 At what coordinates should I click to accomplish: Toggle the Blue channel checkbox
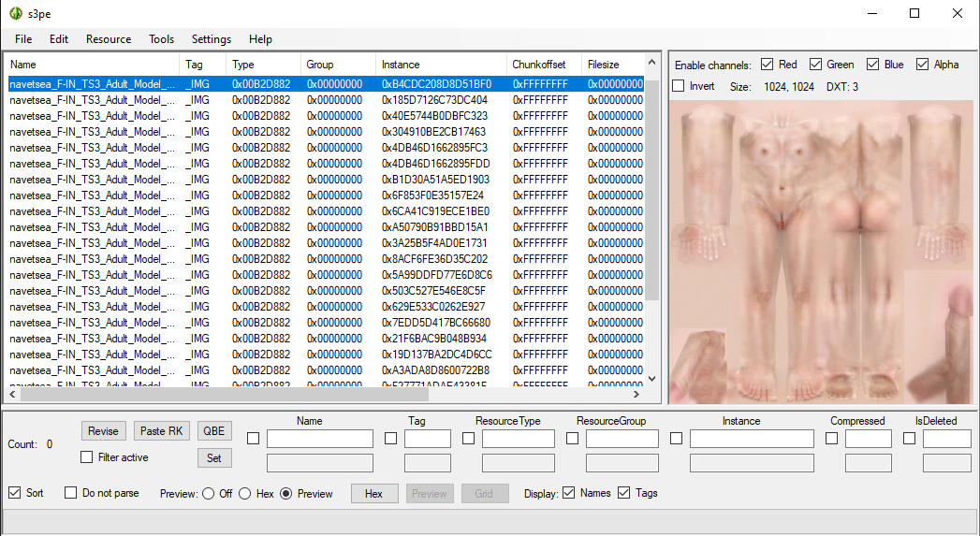click(872, 65)
